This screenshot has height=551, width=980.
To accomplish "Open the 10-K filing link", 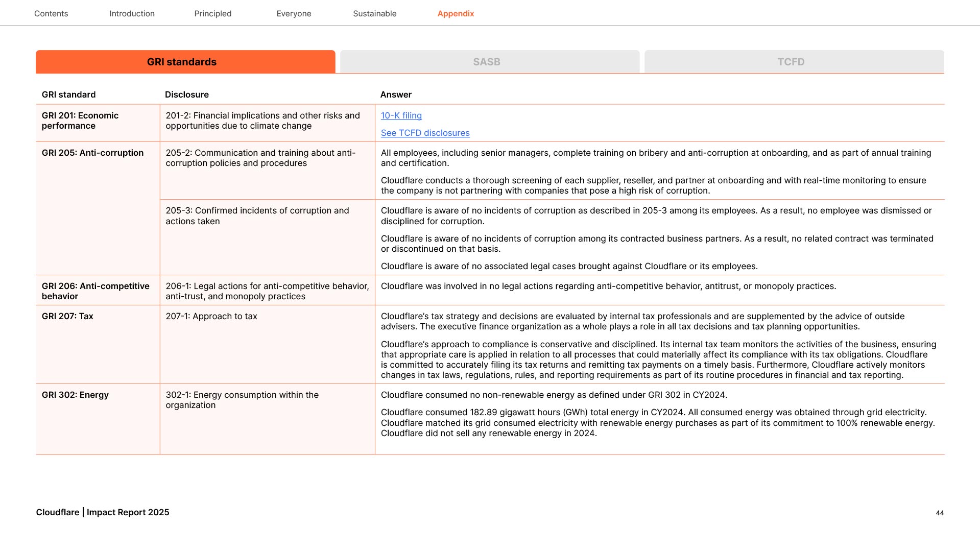I will click(401, 116).
